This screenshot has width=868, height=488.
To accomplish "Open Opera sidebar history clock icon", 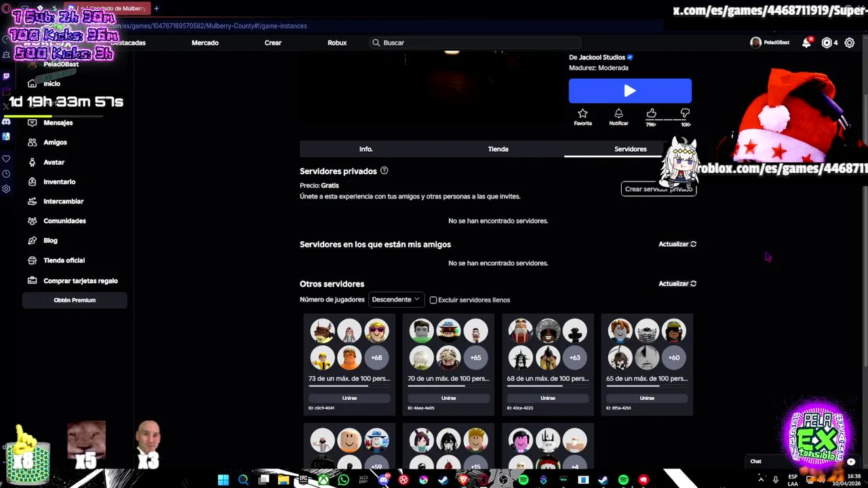I will tap(6, 174).
